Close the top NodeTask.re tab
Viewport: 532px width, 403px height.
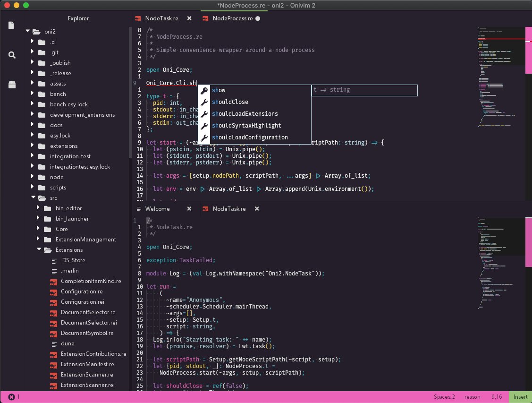click(189, 18)
